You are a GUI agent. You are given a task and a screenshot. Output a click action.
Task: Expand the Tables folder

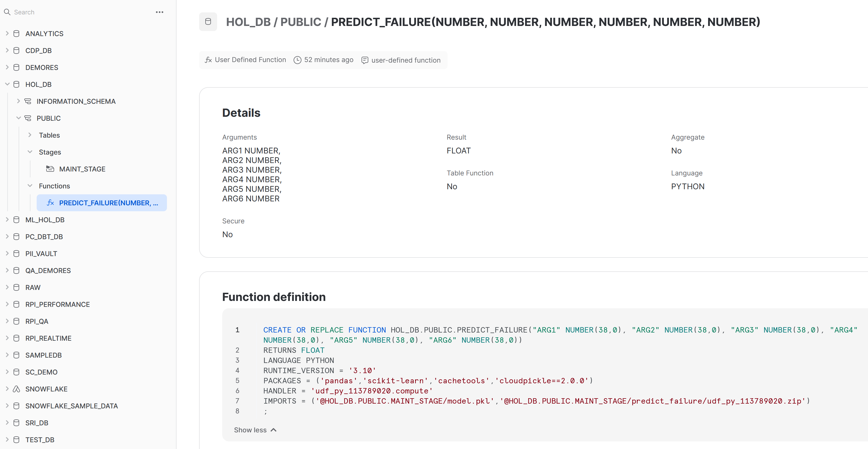(x=30, y=135)
